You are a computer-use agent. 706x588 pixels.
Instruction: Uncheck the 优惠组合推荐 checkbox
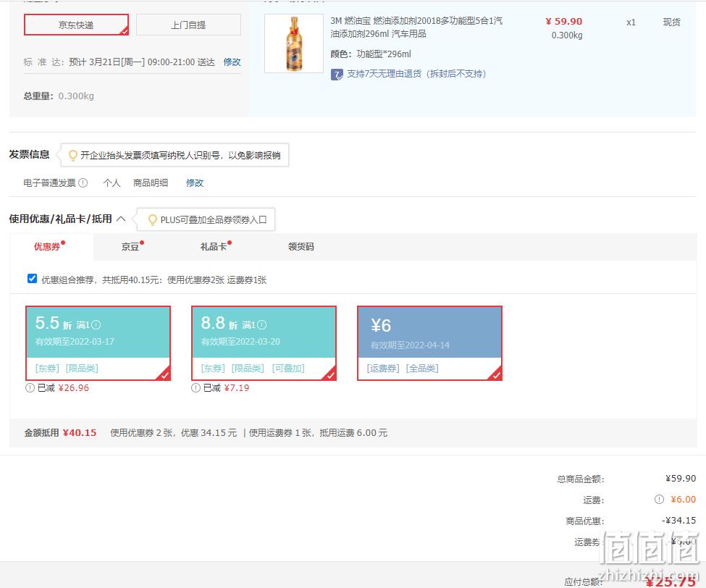coord(32,279)
